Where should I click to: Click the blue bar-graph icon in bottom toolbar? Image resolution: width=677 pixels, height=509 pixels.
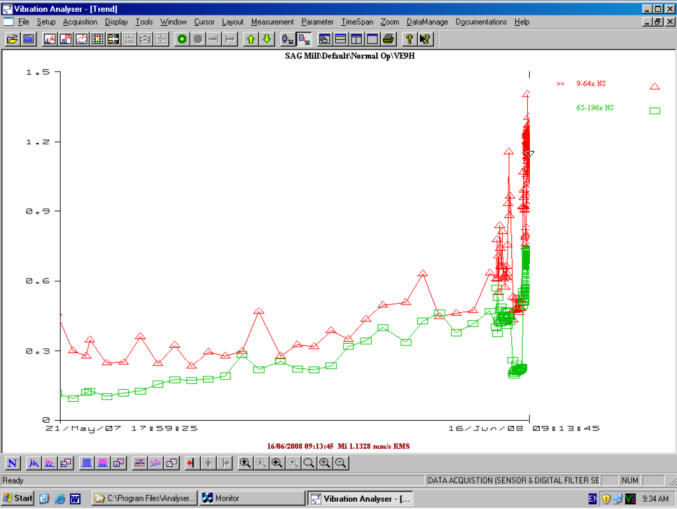pos(87,463)
